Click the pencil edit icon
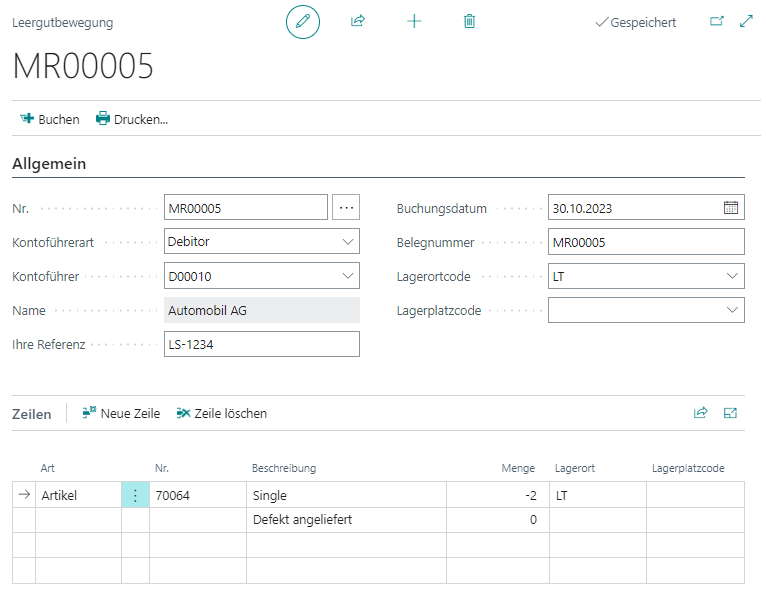 click(x=303, y=21)
